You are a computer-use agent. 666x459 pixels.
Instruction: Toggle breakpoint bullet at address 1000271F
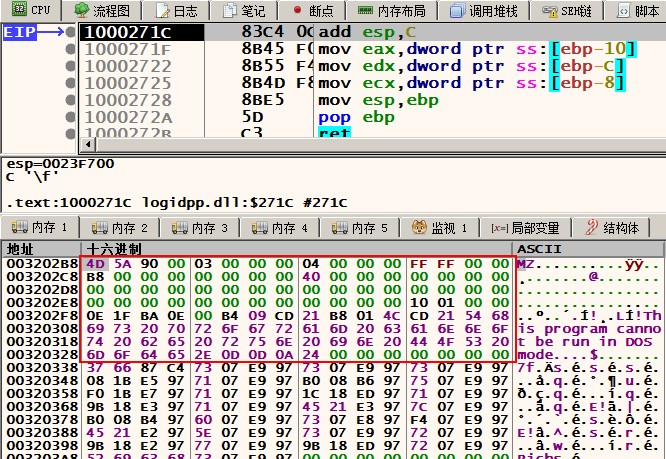coord(72,49)
